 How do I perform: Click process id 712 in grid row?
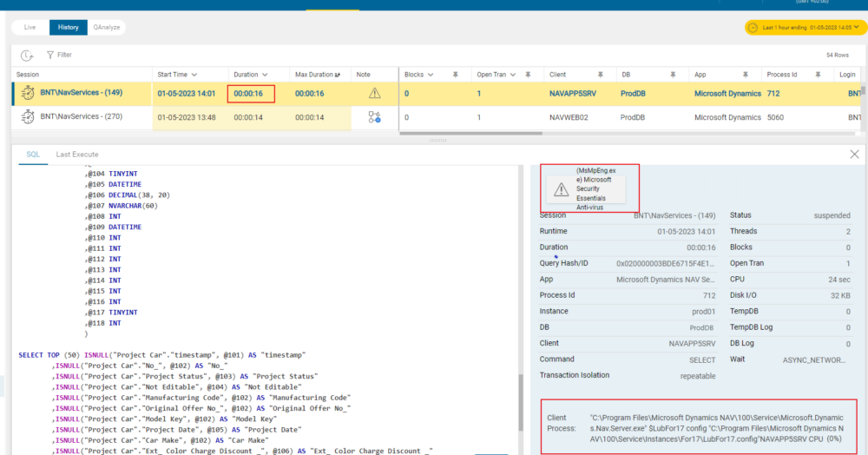pyautogui.click(x=773, y=94)
